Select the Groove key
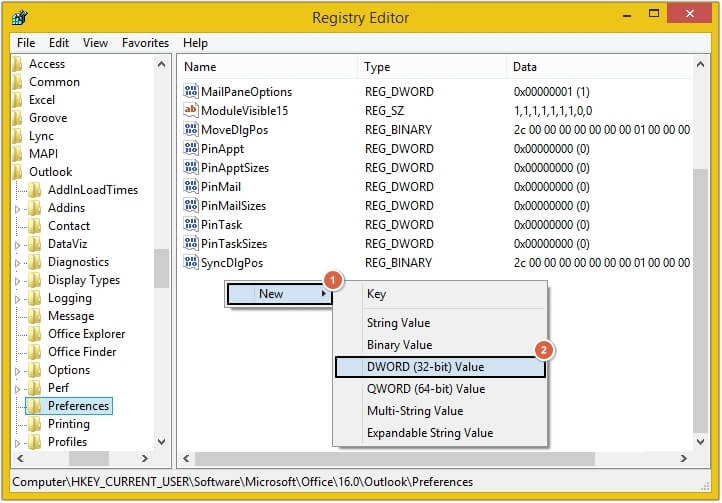Screen dimensions: 722x503 [x=48, y=118]
